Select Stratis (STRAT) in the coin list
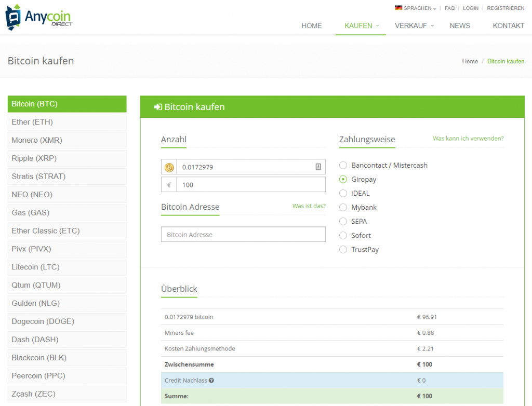532x406 pixels. click(x=67, y=177)
